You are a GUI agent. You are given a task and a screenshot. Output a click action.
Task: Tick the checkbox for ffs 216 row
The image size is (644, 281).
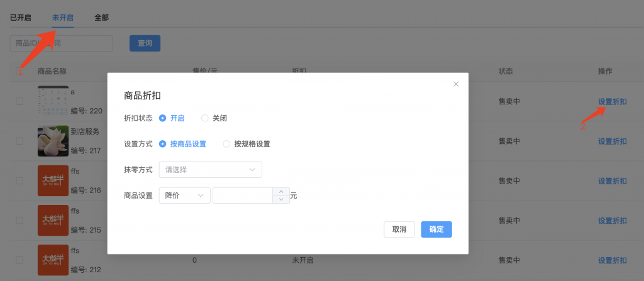point(19,181)
